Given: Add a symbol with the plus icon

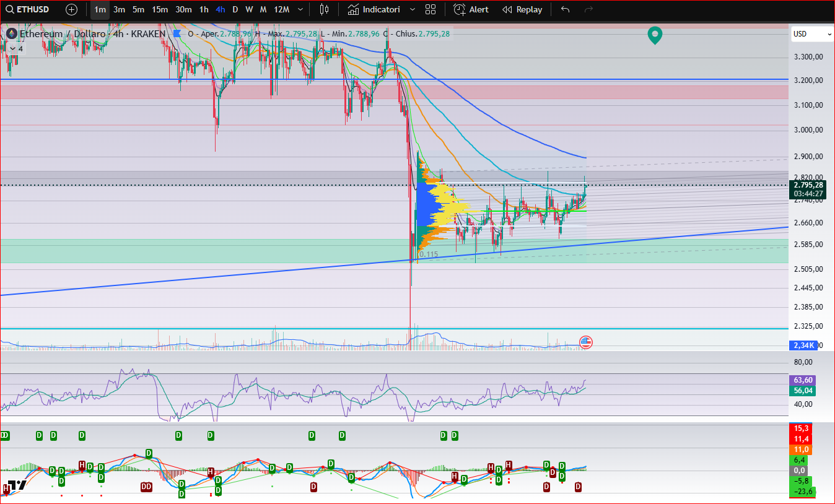Looking at the screenshot, I should (72, 9).
